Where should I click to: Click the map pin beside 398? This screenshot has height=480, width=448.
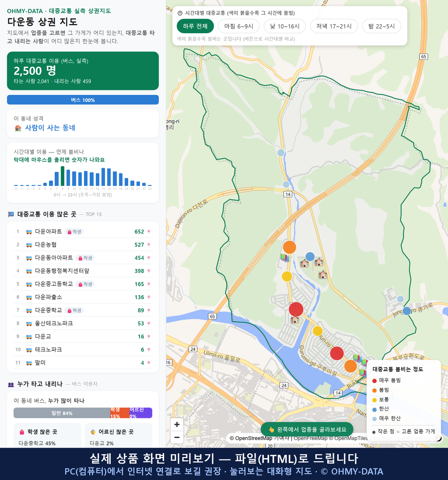coord(149,271)
